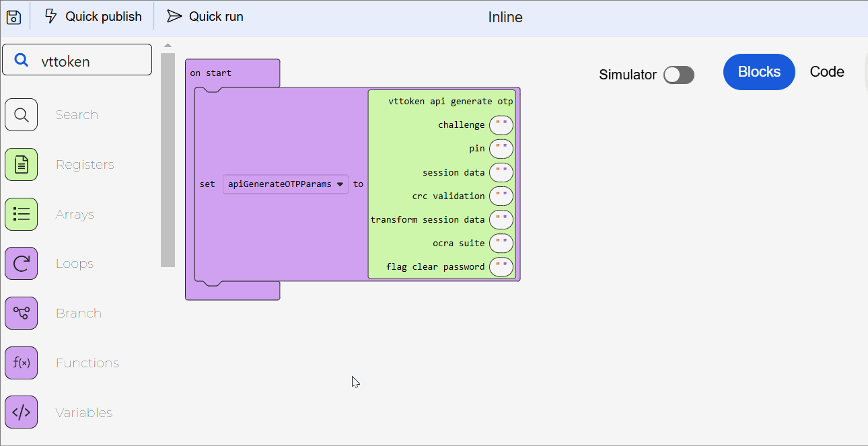Select the Loops category icon
Screen dimensions: 868x446
tap(21, 264)
